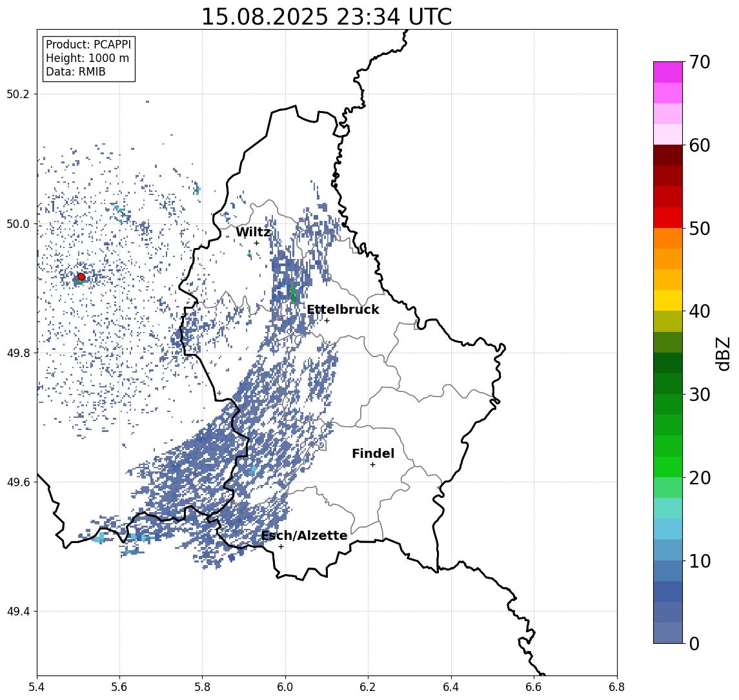Click the longitude axis label 6.4
Screen dimensions: 739x700
[x=451, y=687]
